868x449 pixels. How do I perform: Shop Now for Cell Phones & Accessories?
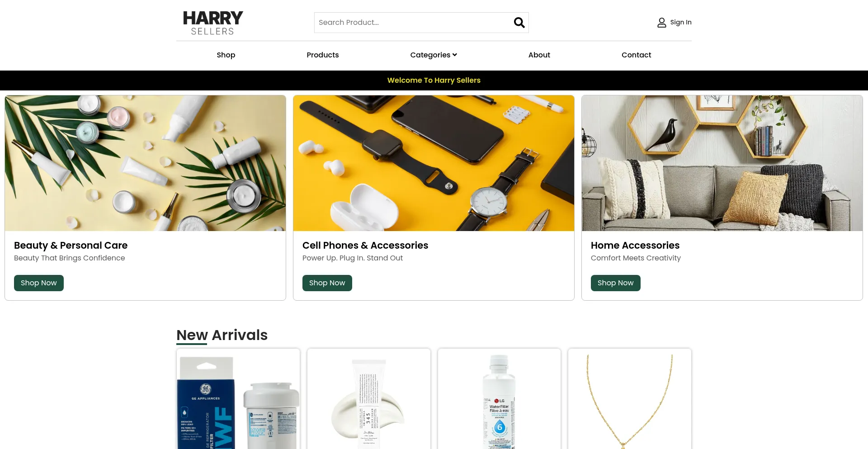click(x=327, y=283)
